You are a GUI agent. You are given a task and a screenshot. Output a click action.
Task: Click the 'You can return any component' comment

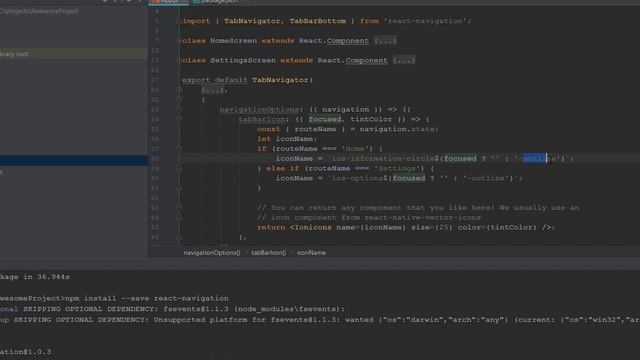[x=418, y=208]
